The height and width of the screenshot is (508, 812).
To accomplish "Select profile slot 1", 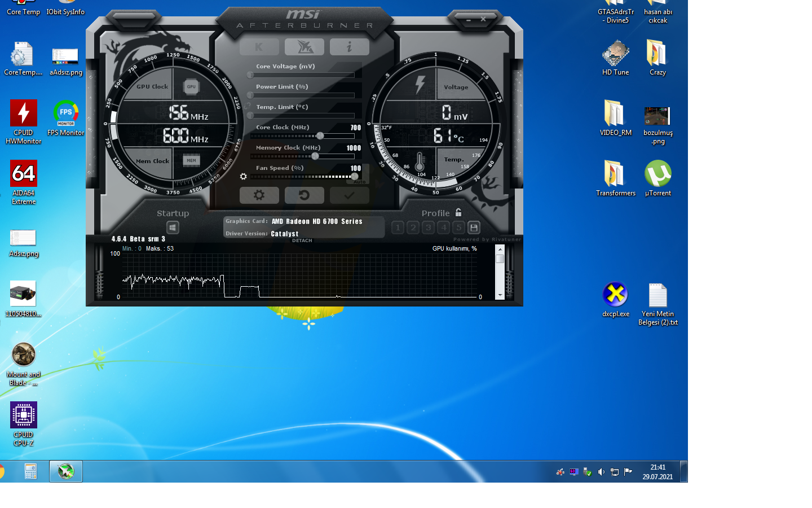I will (398, 227).
